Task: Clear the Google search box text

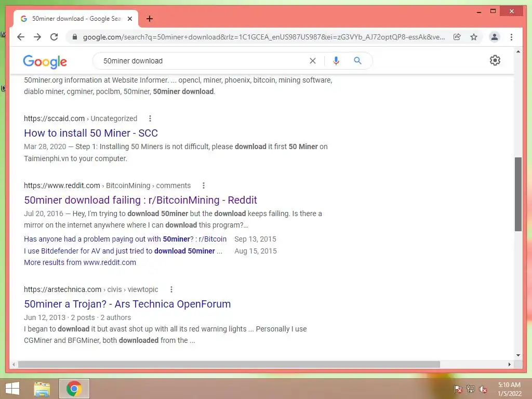Action: [312, 61]
